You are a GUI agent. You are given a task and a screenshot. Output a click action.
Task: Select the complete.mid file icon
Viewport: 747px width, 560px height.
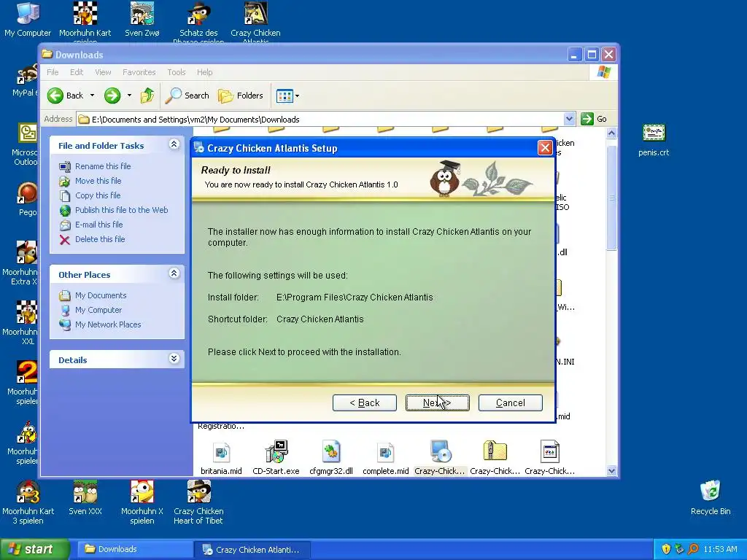coord(386,452)
